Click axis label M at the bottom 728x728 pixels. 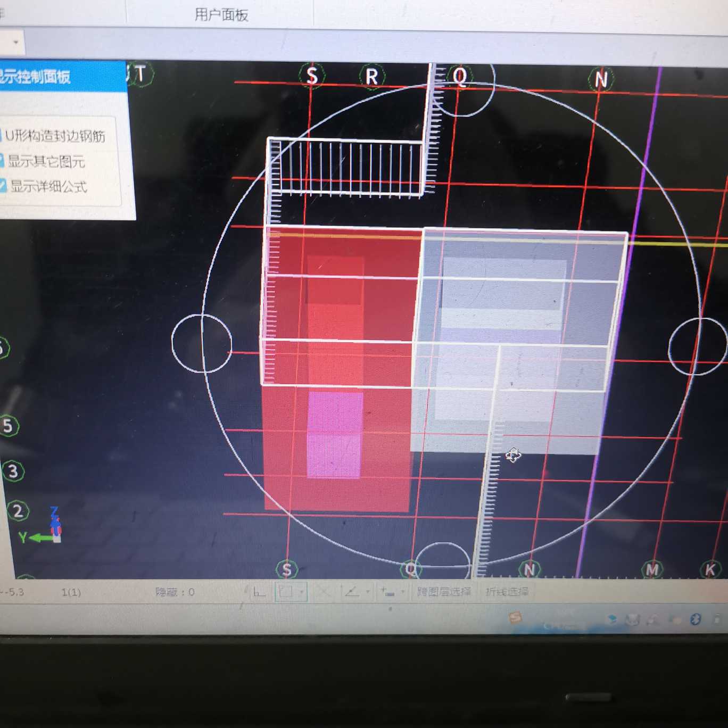[652, 570]
